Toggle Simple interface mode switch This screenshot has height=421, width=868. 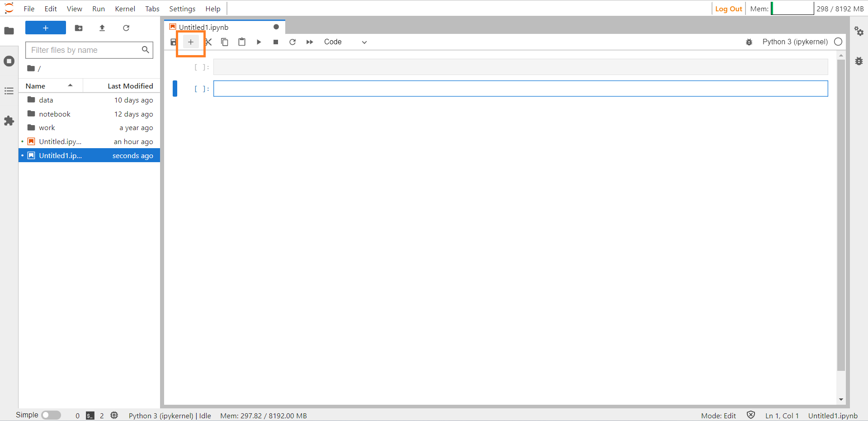point(51,415)
